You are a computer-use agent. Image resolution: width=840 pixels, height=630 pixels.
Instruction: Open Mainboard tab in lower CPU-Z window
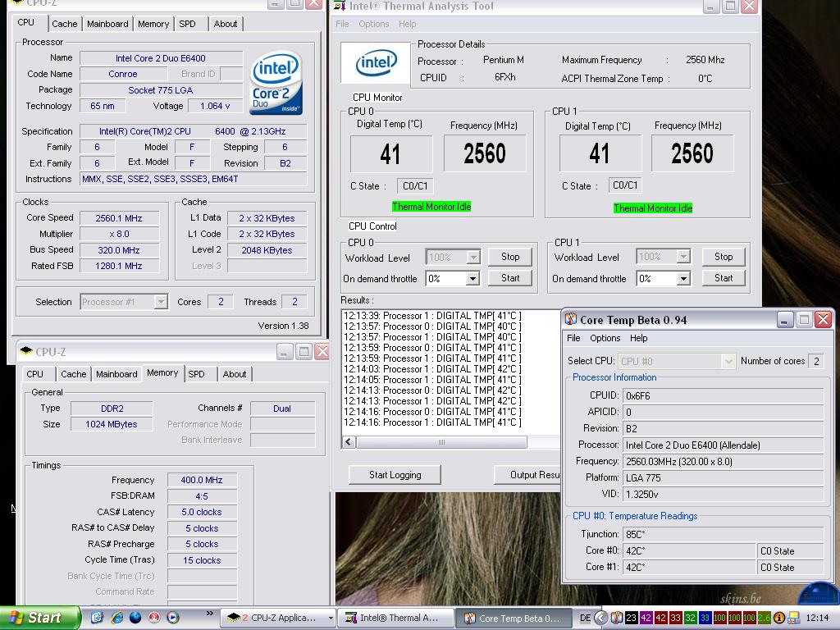116,374
